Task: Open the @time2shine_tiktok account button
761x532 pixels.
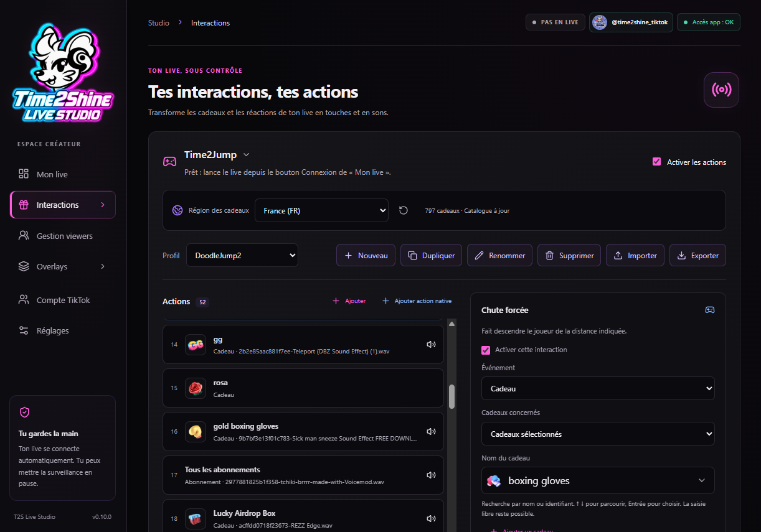Action: [x=631, y=22]
